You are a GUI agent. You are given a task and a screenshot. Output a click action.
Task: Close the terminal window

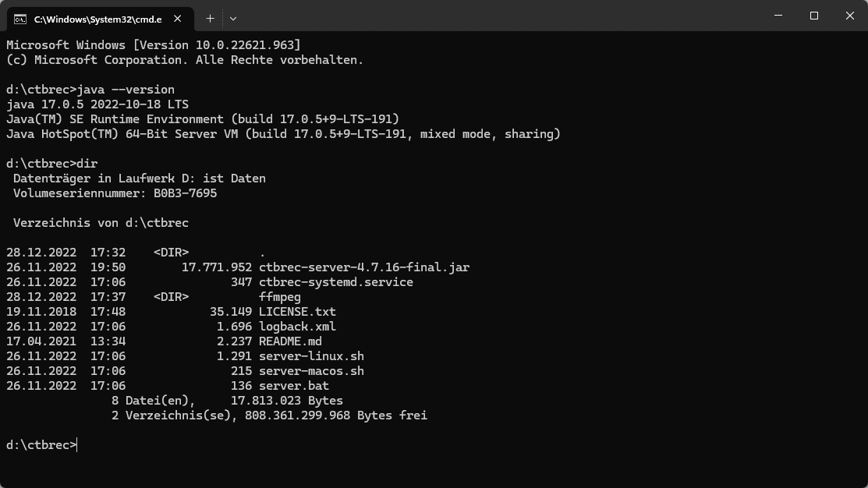point(850,16)
